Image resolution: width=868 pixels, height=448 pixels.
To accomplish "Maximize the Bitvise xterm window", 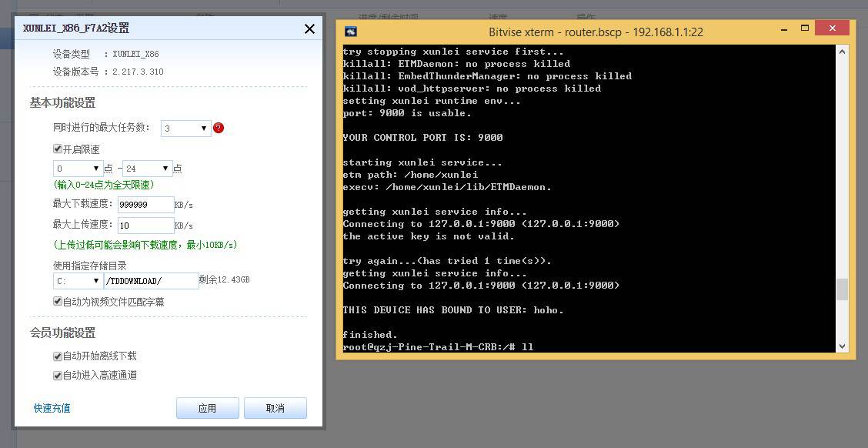I will [805, 28].
